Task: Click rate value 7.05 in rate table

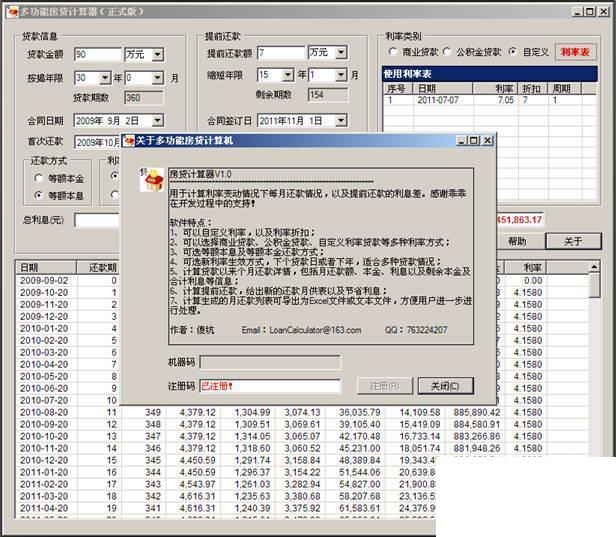Action: point(506,100)
